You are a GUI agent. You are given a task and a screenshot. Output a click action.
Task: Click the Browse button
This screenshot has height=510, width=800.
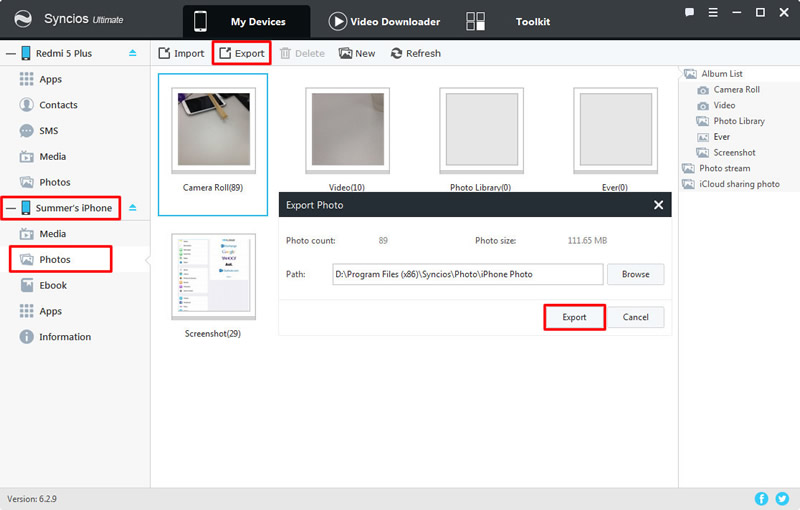(635, 274)
